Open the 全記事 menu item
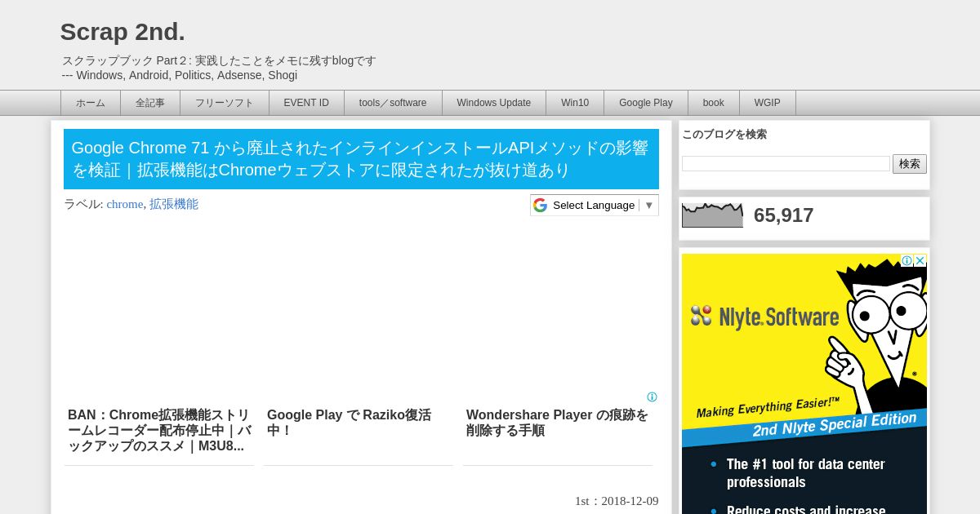 click(x=150, y=103)
